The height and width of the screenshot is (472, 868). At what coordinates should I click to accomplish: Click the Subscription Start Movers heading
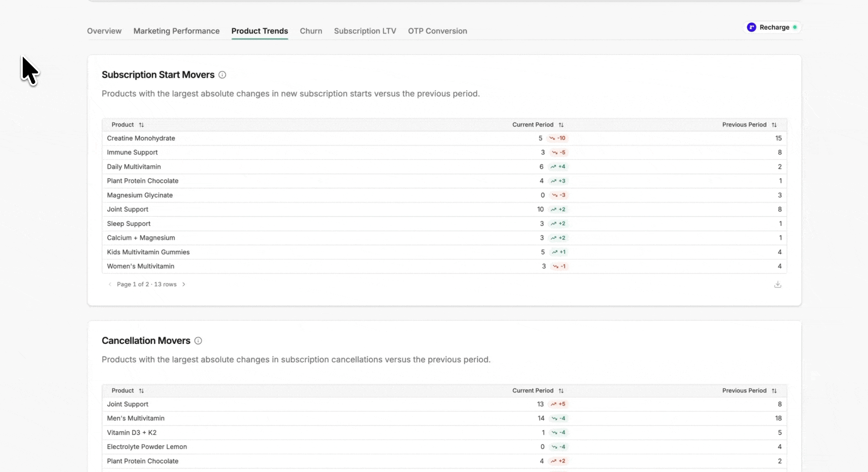[158, 75]
